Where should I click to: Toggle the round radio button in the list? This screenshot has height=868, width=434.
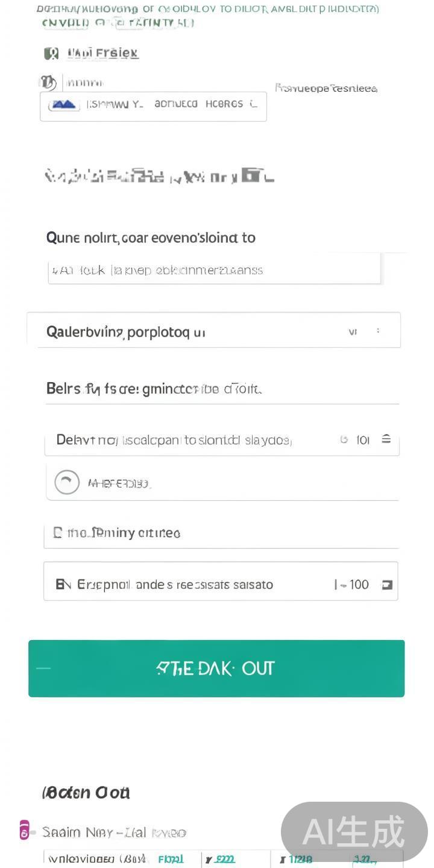click(x=67, y=482)
